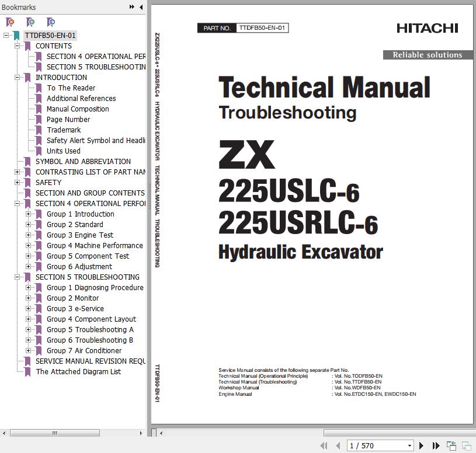Click bookmark icon beside SYMBOL AND ABBREVIATION

tap(27, 162)
